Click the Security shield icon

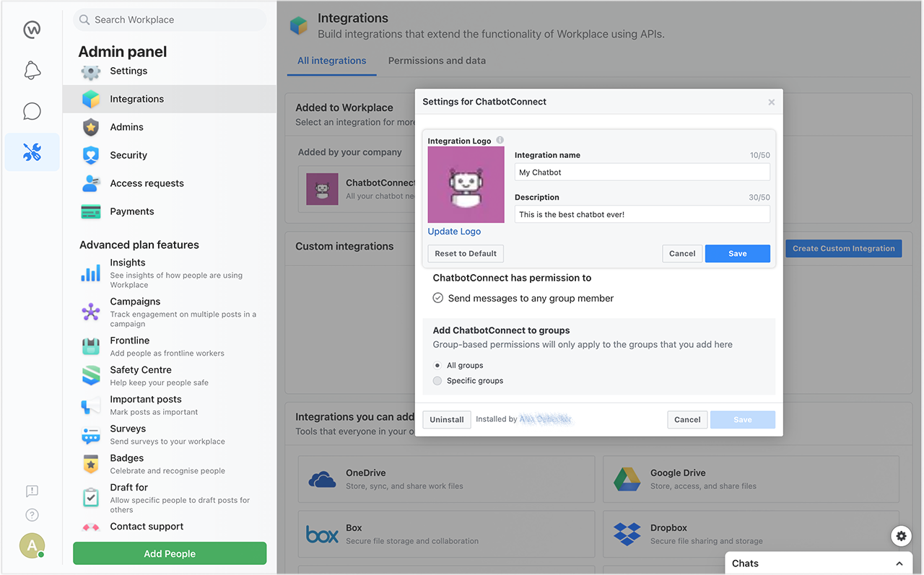91,155
